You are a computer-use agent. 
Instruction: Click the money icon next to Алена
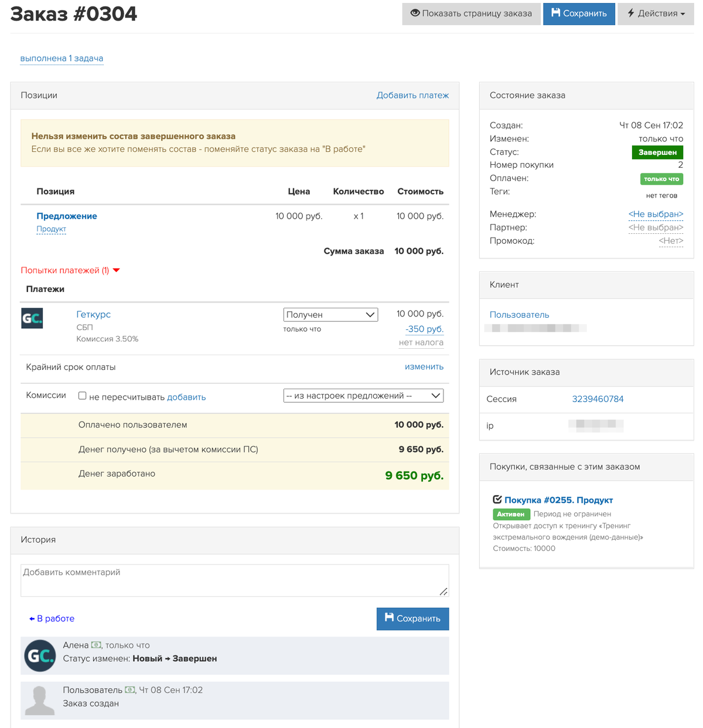(x=96, y=645)
